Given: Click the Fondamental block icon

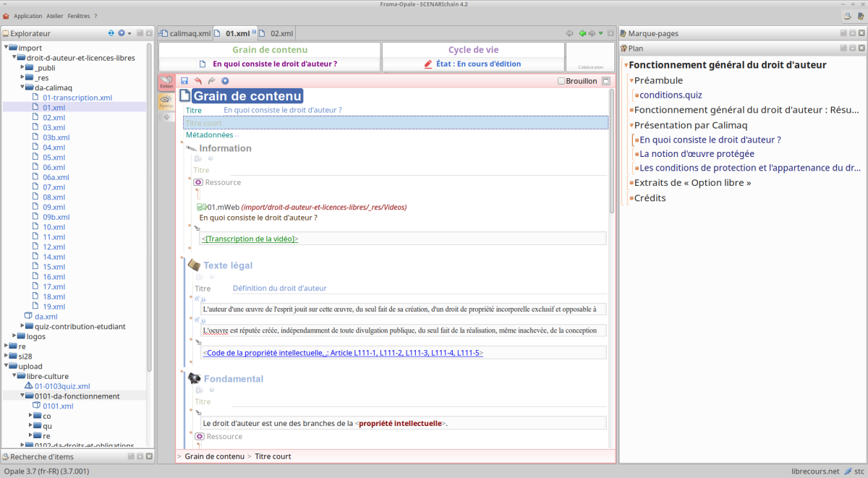Looking at the screenshot, I should (195, 378).
